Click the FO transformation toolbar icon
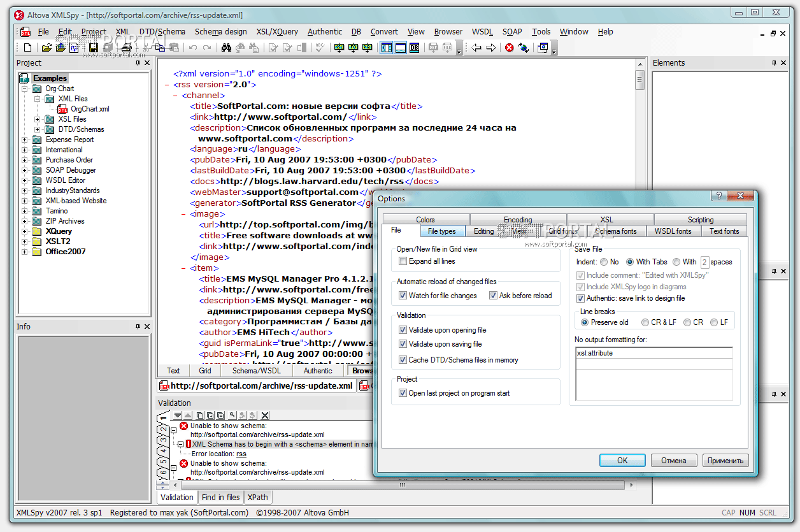Viewport: 800px width, 532px height. (x=353, y=47)
